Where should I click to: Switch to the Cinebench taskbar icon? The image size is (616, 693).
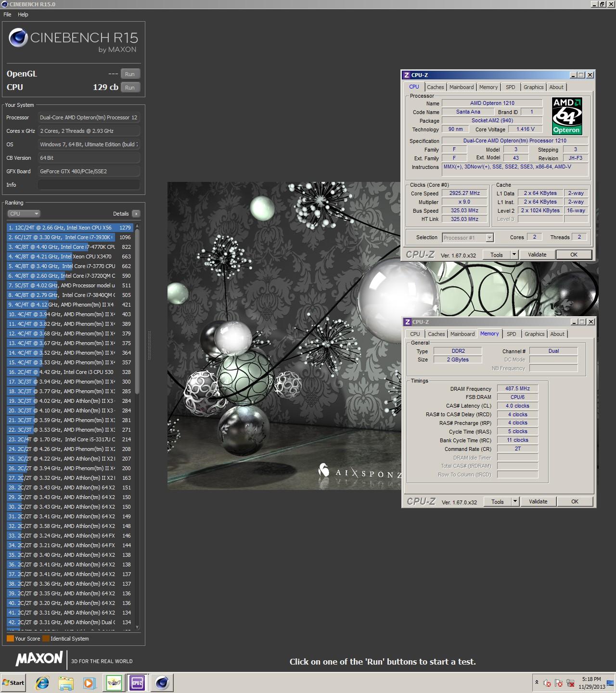click(162, 682)
